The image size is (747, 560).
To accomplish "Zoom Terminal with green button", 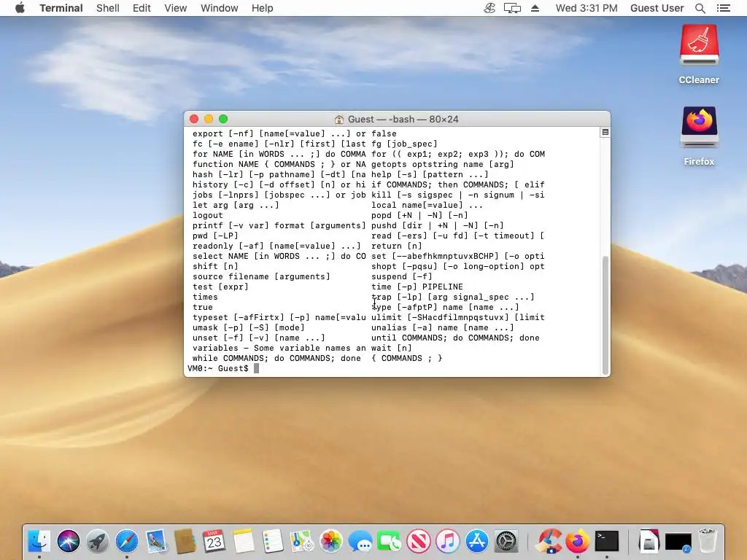I will pos(223,119).
